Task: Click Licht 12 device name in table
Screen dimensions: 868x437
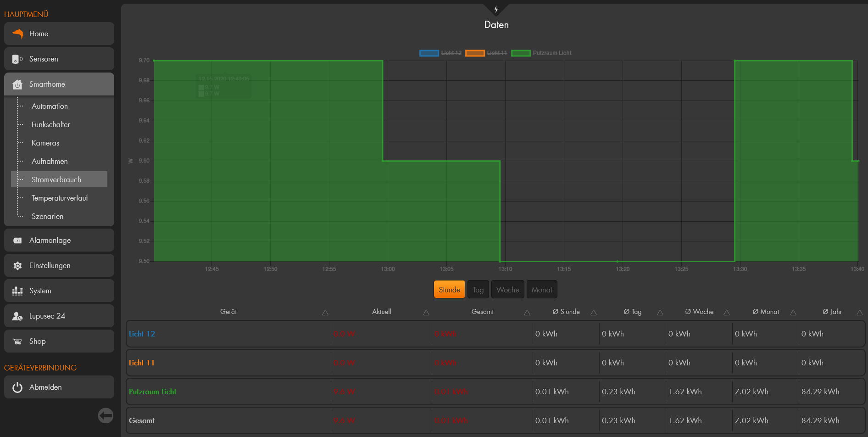Action: pyautogui.click(x=142, y=334)
